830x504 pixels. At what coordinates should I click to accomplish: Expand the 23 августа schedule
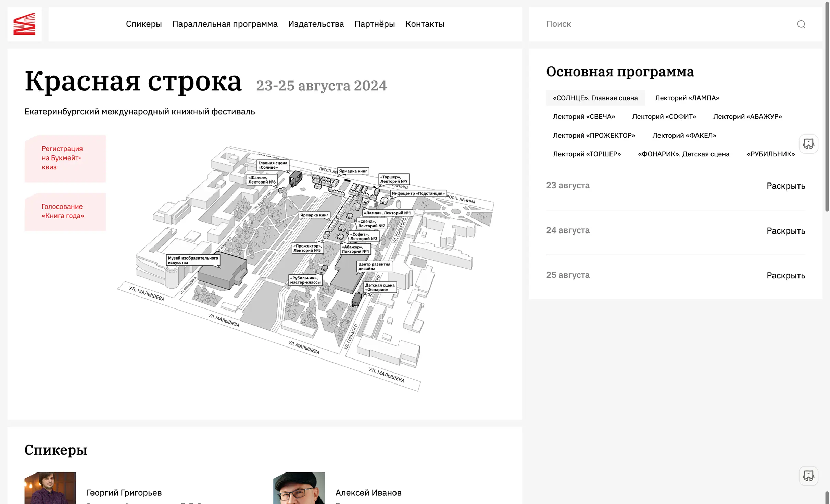pos(785,186)
